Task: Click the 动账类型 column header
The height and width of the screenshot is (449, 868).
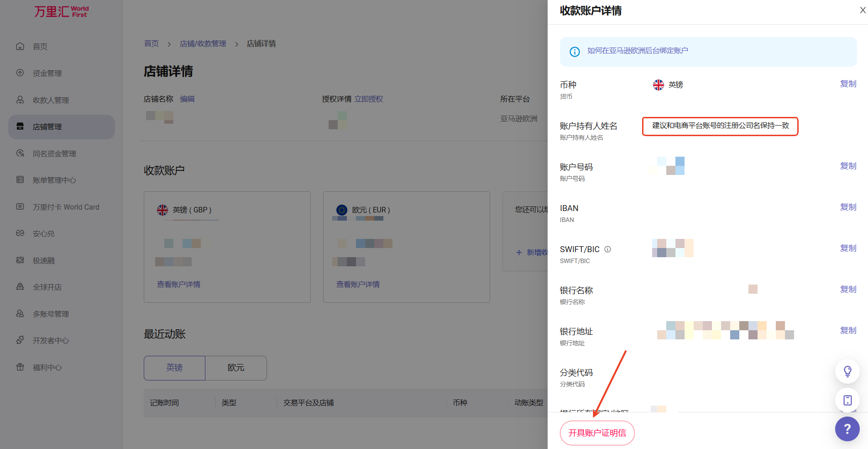Action: 529,402
